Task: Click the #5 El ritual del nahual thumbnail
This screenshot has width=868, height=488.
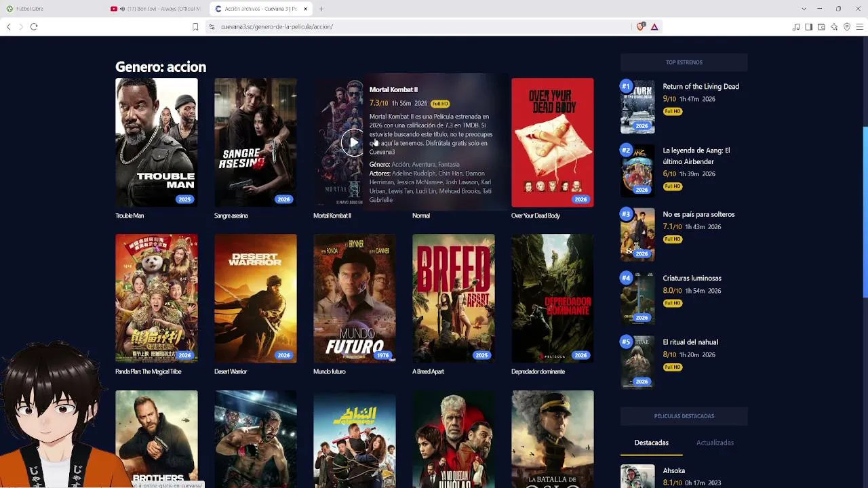Action: pyautogui.click(x=637, y=363)
